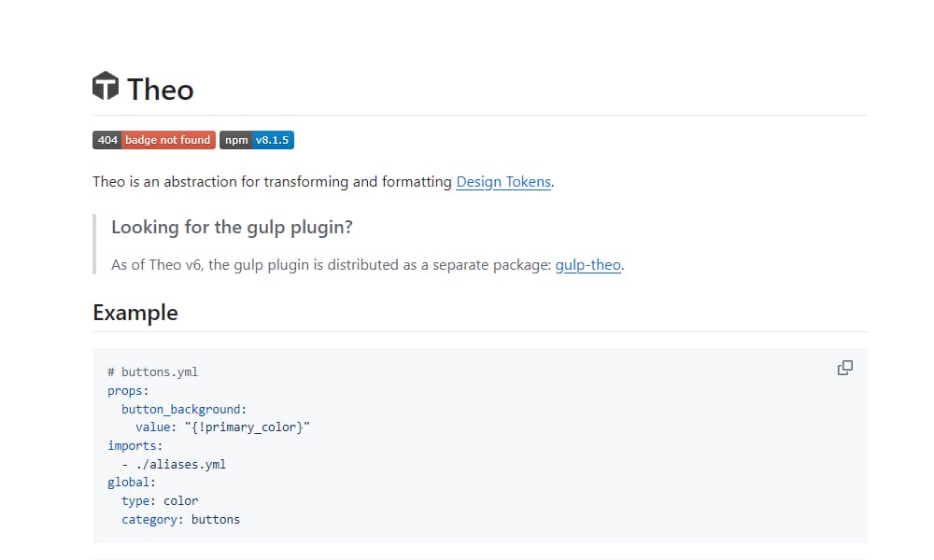Open the gulp-theo package link
Viewport: 934px width, 560px height.
(x=587, y=265)
